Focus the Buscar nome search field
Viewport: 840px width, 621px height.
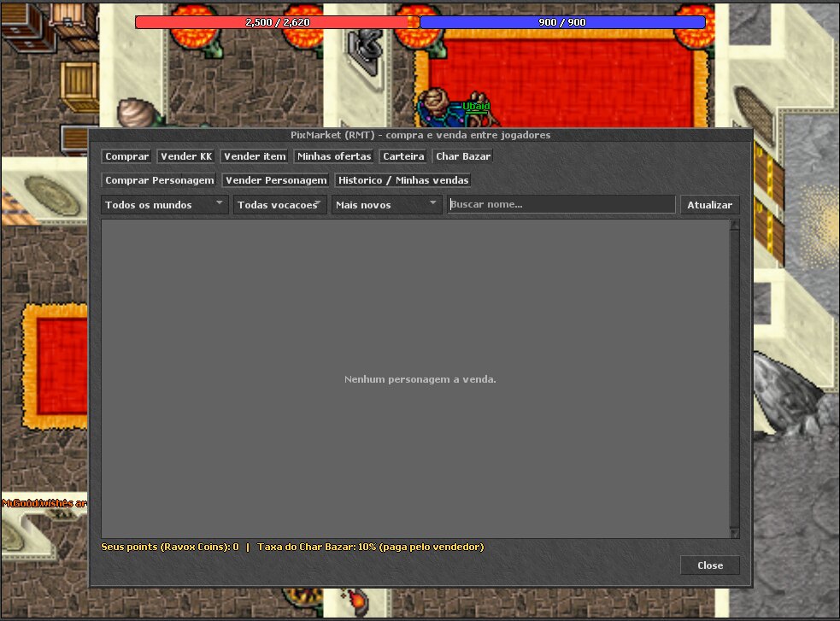(x=561, y=204)
